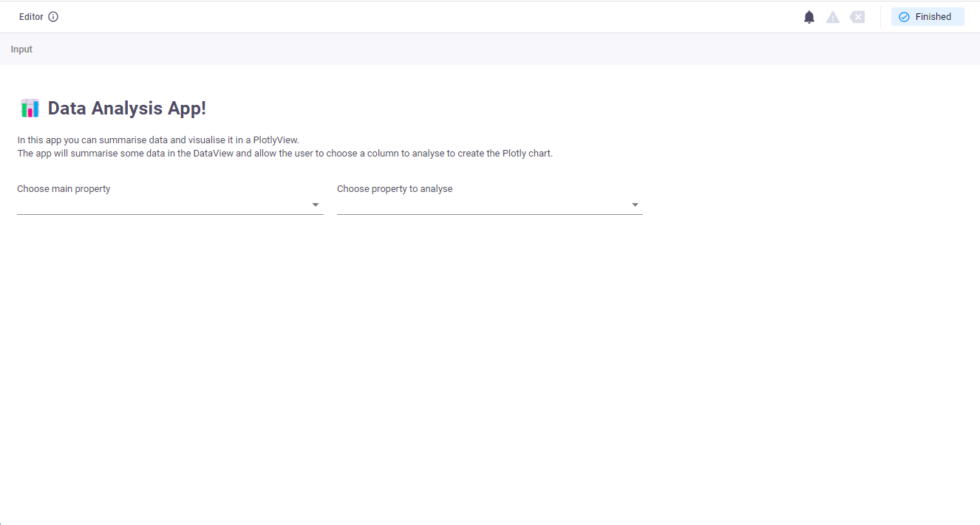980x525 pixels.
Task: Switch to the Input tab
Action: coord(21,49)
